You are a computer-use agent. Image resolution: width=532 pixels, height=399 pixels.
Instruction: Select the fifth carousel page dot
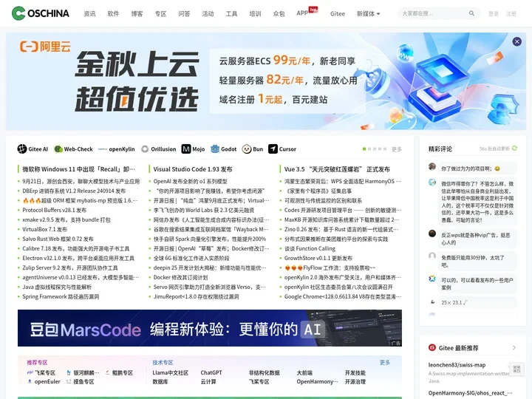tap(385, 149)
